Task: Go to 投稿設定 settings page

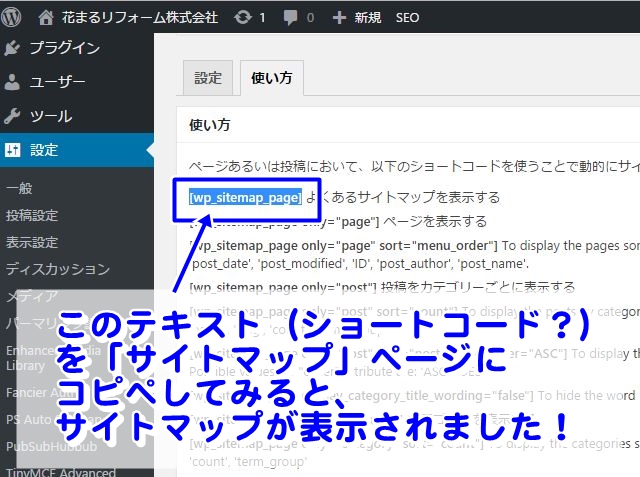Action: pos(32,215)
